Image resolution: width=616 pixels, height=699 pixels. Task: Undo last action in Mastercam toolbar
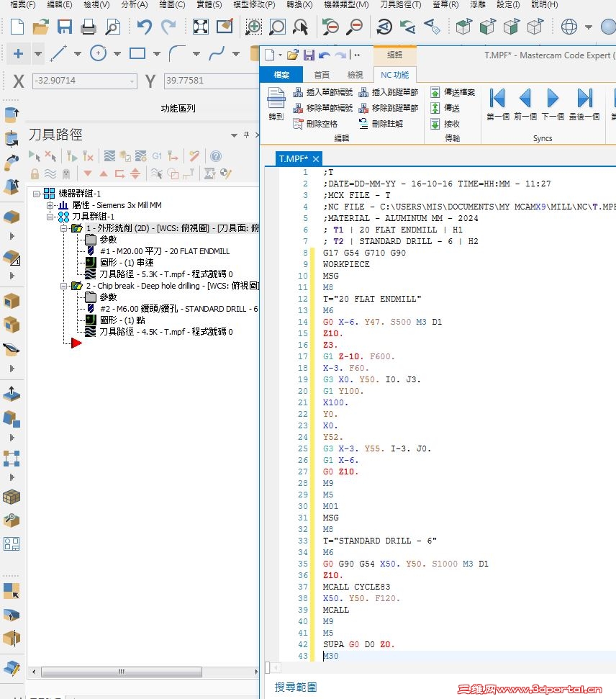[x=144, y=27]
